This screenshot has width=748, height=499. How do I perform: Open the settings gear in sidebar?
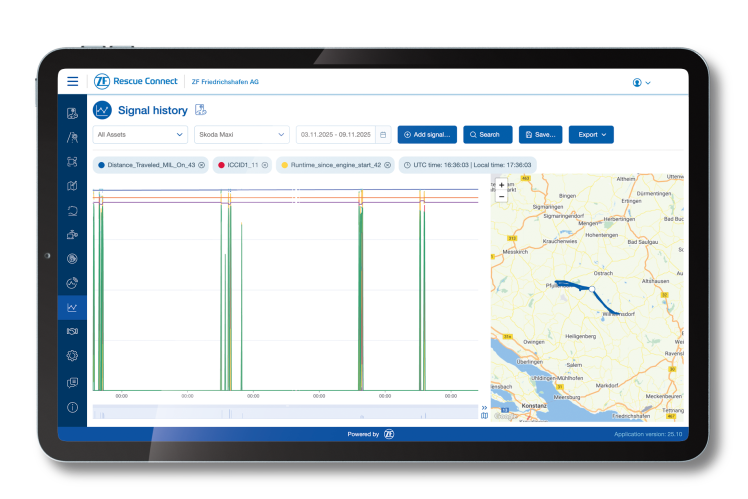pos(72,356)
